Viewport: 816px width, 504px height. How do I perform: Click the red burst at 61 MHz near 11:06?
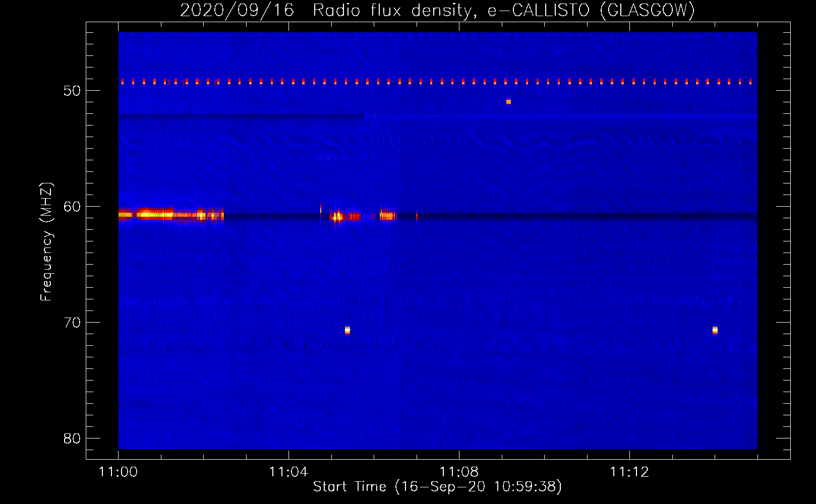click(x=388, y=215)
